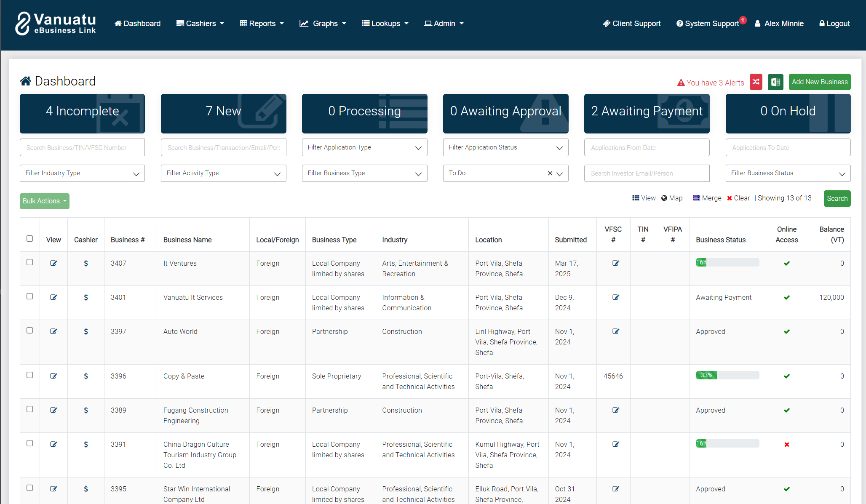
Task: Tick the select-all header checkbox
Action: [x=29, y=239]
